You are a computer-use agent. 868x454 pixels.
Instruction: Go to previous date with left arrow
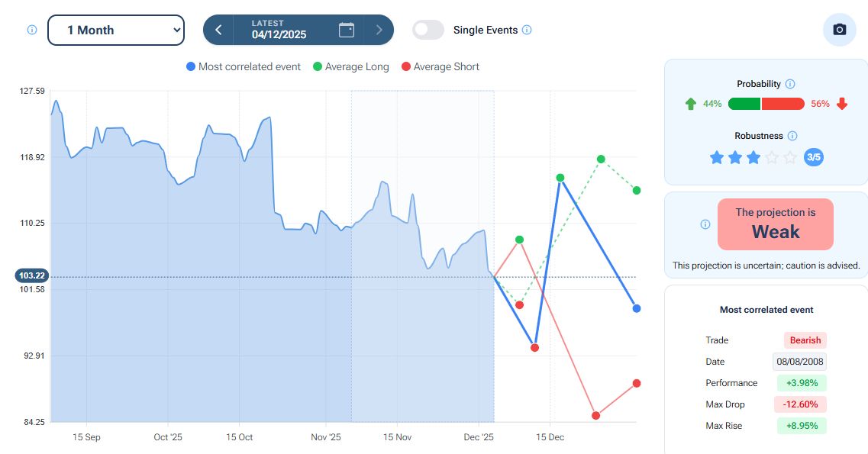[x=218, y=30]
